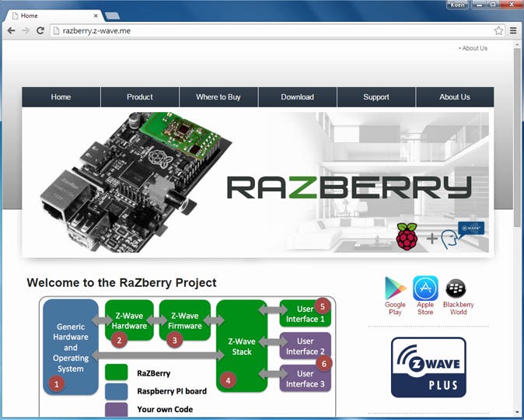Go to Where to Buy page
The image size is (524, 420).
218,97
